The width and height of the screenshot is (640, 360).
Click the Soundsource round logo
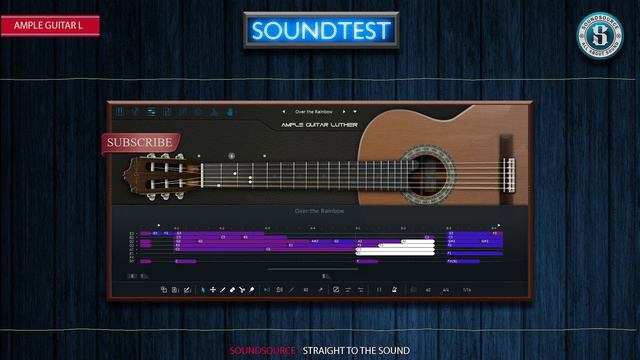click(600, 36)
